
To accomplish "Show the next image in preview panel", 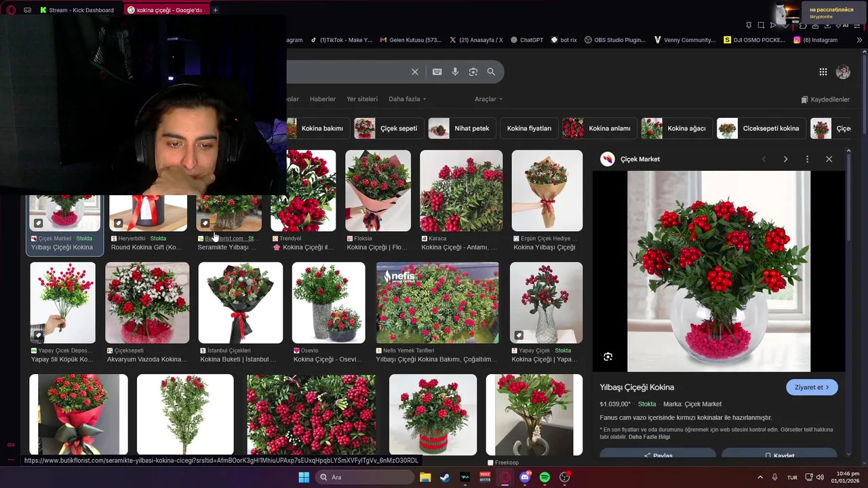I will pyautogui.click(x=785, y=159).
